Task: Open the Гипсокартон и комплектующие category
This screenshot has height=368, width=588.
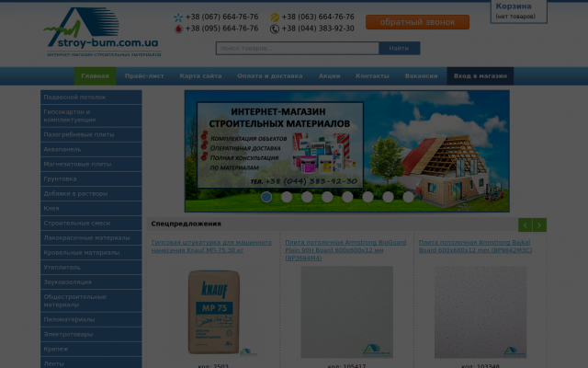Action: (x=91, y=116)
